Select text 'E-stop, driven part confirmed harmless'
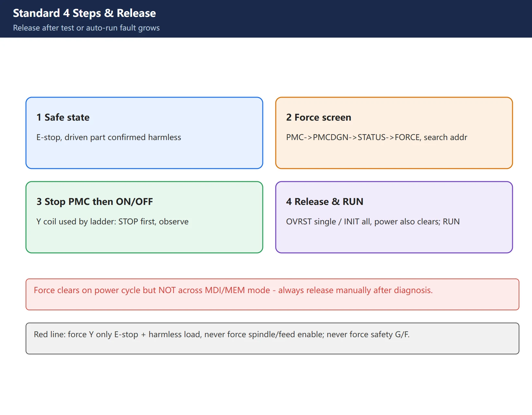The image size is (532, 415). click(x=109, y=137)
